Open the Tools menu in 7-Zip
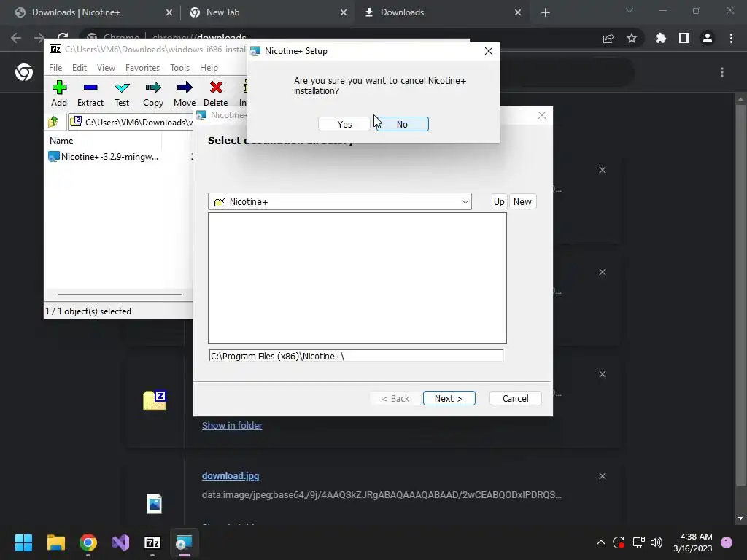 click(179, 68)
